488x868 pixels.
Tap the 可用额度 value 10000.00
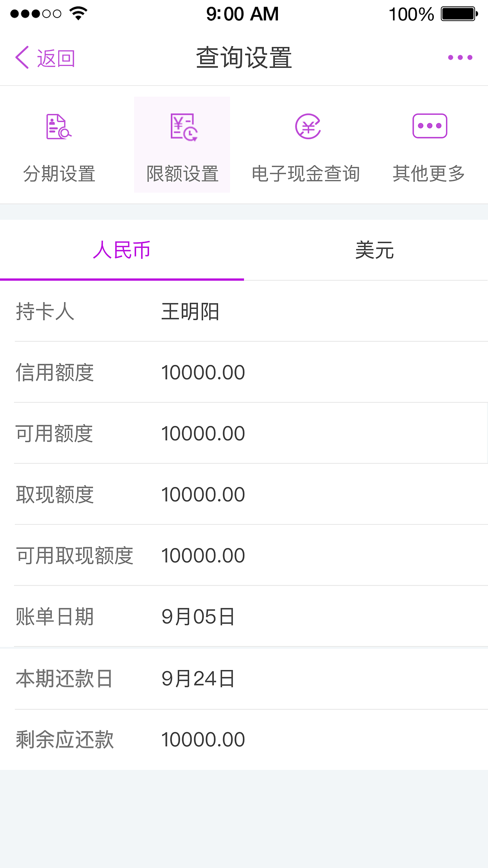(203, 434)
